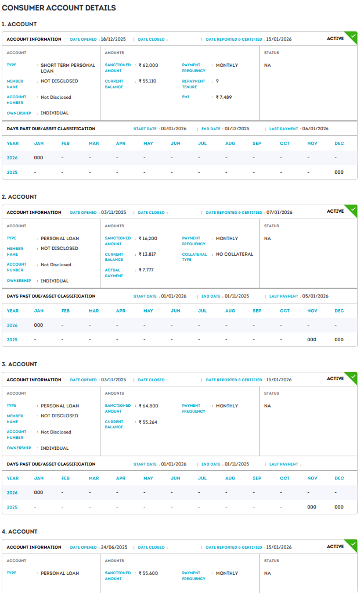Select the actual payment amount ₹7,777
Viewport: 364px width, 594px height.
147,270
